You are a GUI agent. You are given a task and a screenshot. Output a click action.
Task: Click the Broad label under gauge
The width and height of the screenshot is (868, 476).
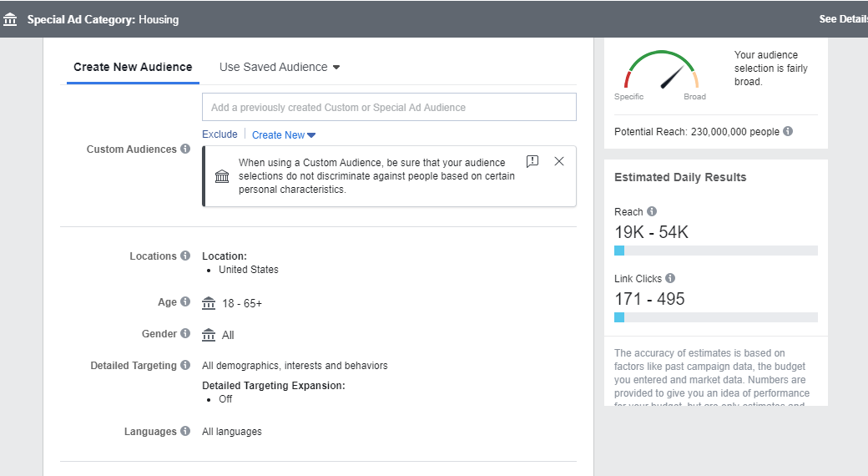point(694,96)
